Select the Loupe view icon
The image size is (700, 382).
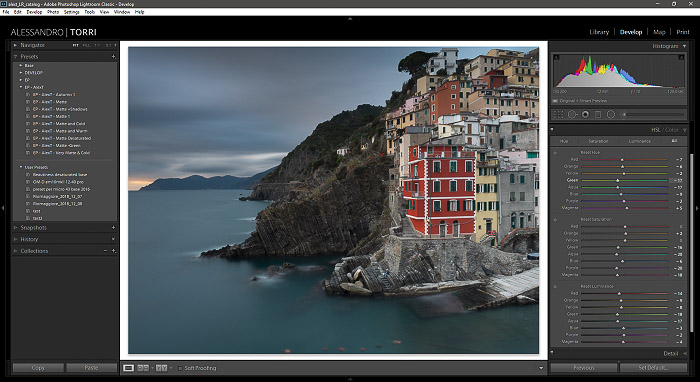(x=128, y=368)
